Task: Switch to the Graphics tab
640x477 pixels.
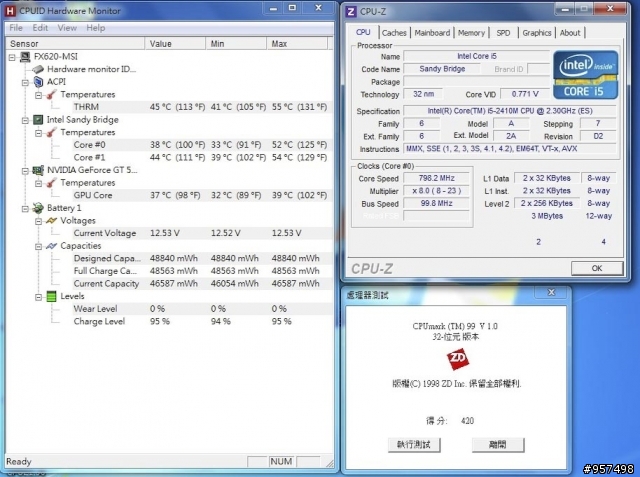Action: [x=537, y=33]
